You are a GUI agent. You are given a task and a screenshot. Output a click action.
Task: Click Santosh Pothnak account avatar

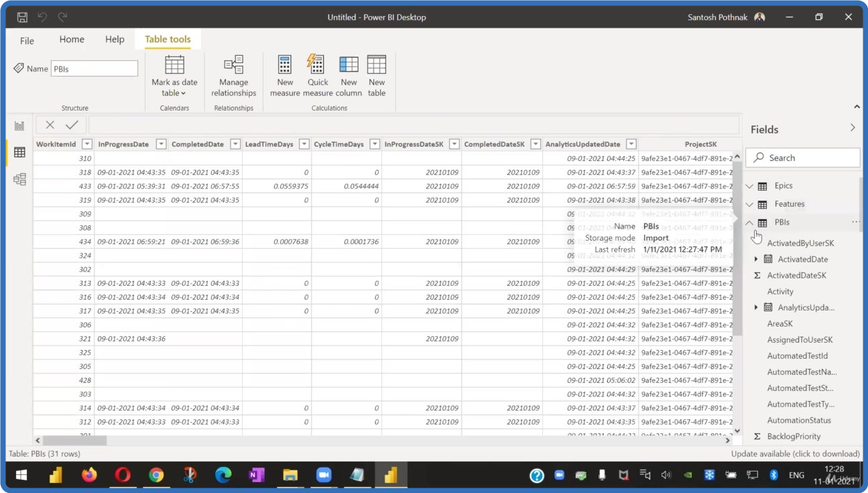tap(759, 17)
